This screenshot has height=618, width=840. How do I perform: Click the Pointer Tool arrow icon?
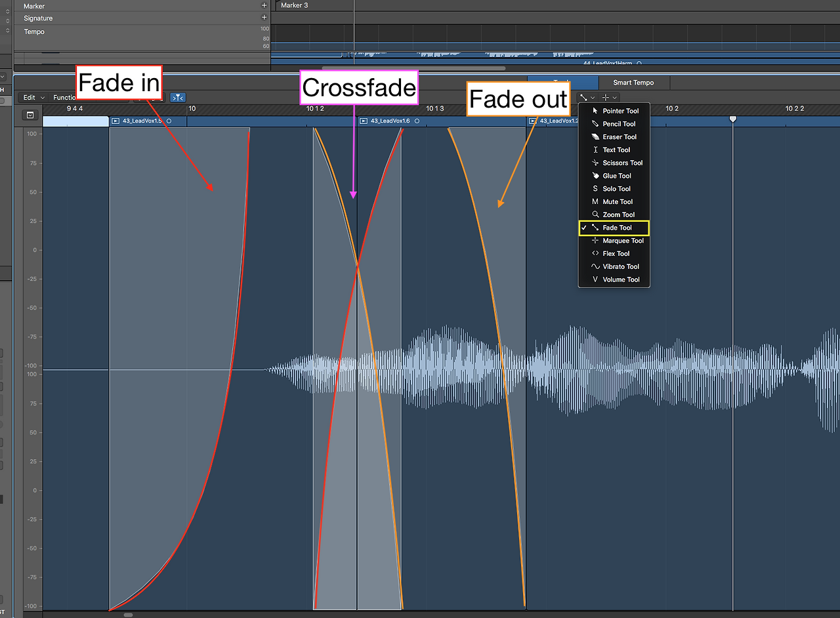(x=595, y=111)
